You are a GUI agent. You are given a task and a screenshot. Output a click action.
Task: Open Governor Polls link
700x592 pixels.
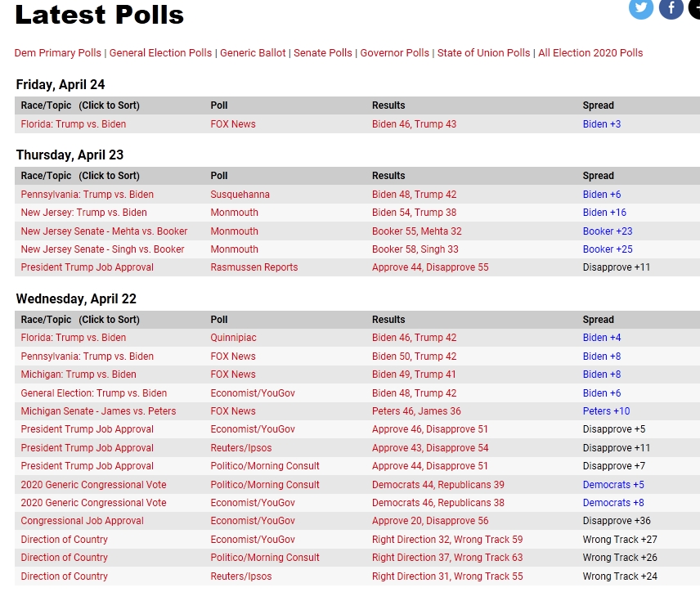(x=394, y=52)
